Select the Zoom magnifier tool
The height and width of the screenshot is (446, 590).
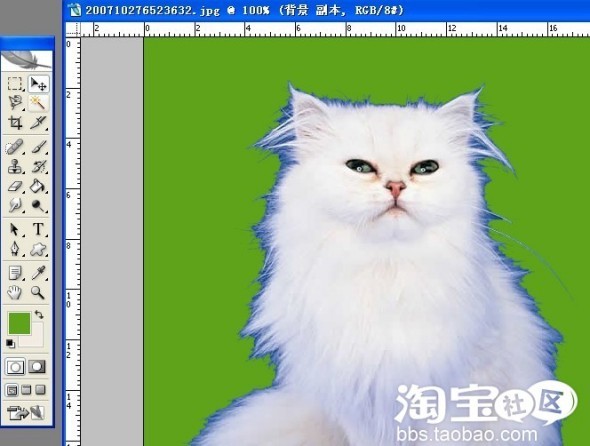38,292
